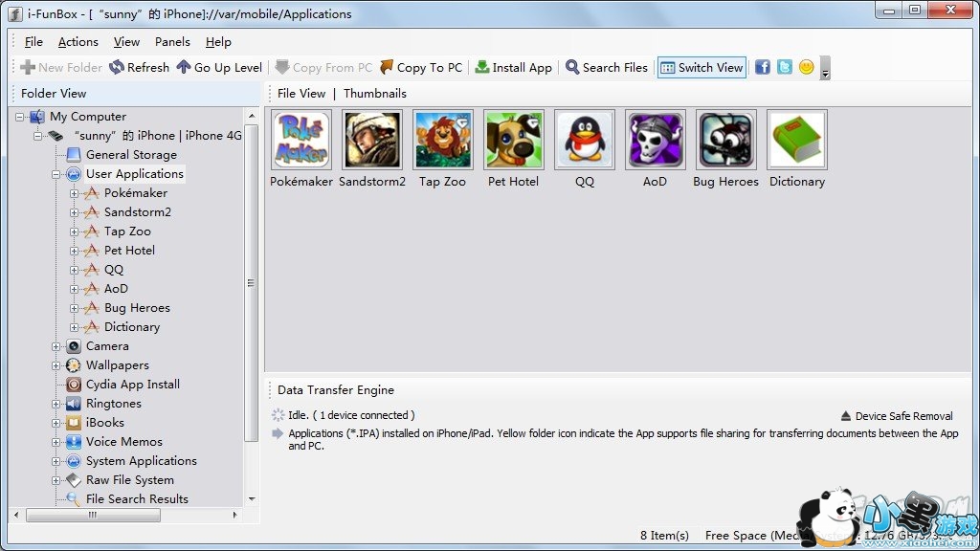Click the New Folder toolbar button
This screenshot has width=980, height=551.
(x=61, y=67)
